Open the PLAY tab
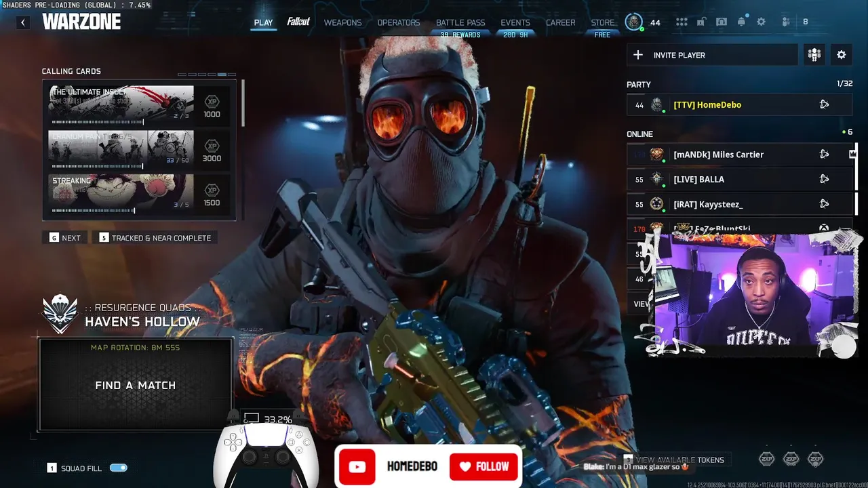This screenshot has height=488, width=868. pos(263,22)
